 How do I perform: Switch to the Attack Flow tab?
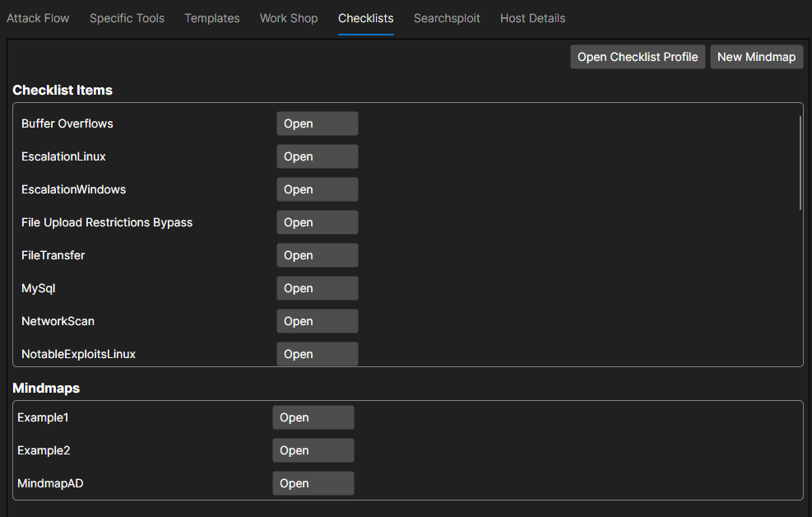pyautogui.click(x=38, y=18)
